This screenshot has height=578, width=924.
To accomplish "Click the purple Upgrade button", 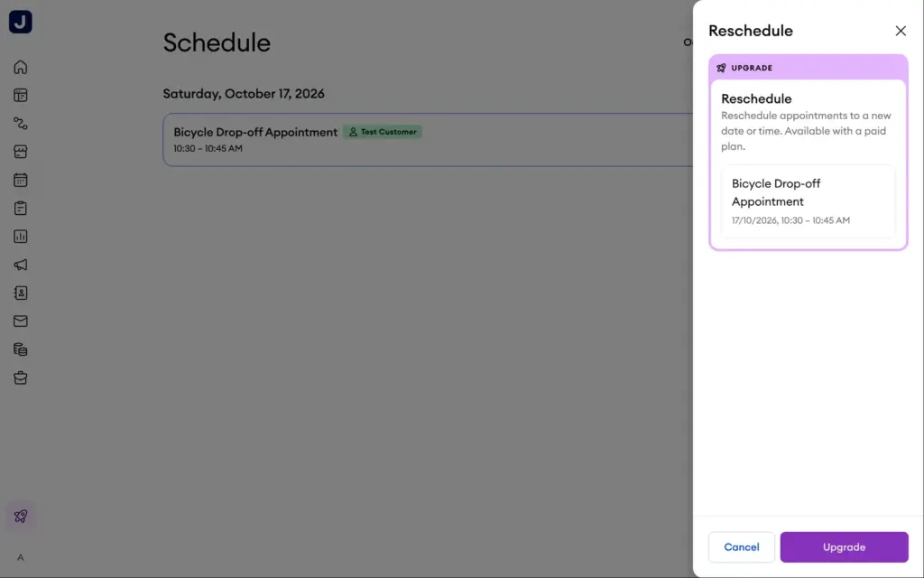I will tap(844, 547).
